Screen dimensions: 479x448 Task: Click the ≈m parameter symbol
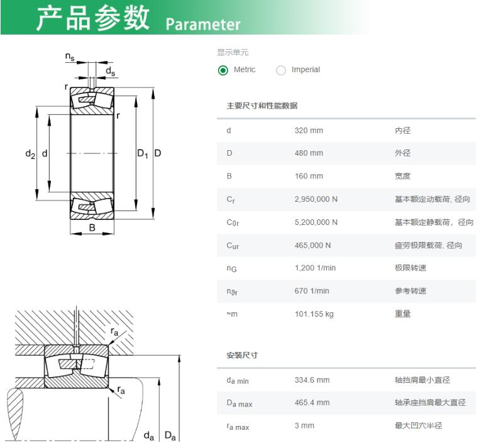click(x=232, y=314)
